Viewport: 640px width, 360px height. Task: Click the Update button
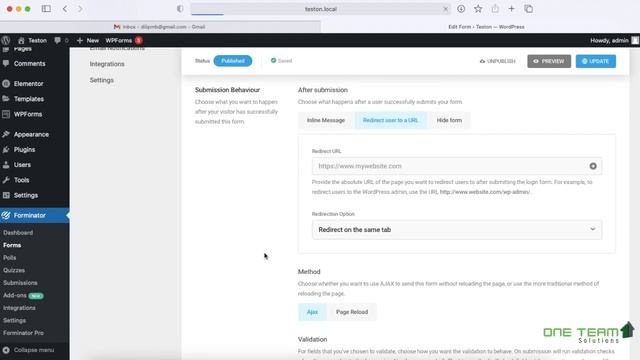coord(596,61)
